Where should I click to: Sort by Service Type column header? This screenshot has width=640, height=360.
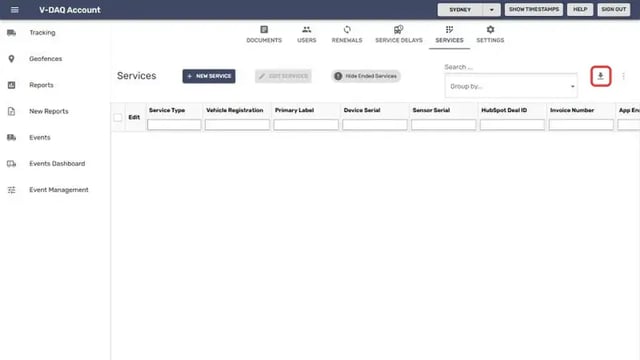(x=167, y=110)
